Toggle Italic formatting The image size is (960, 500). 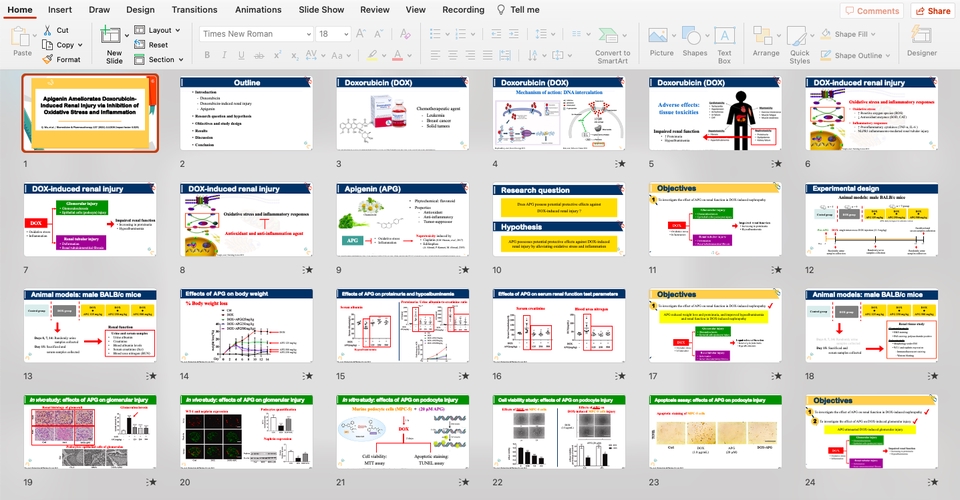[224, 55]
